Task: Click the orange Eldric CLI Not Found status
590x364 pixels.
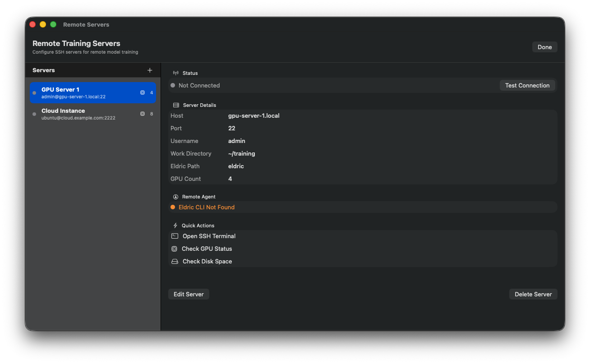Action: [x=206, y=207]
